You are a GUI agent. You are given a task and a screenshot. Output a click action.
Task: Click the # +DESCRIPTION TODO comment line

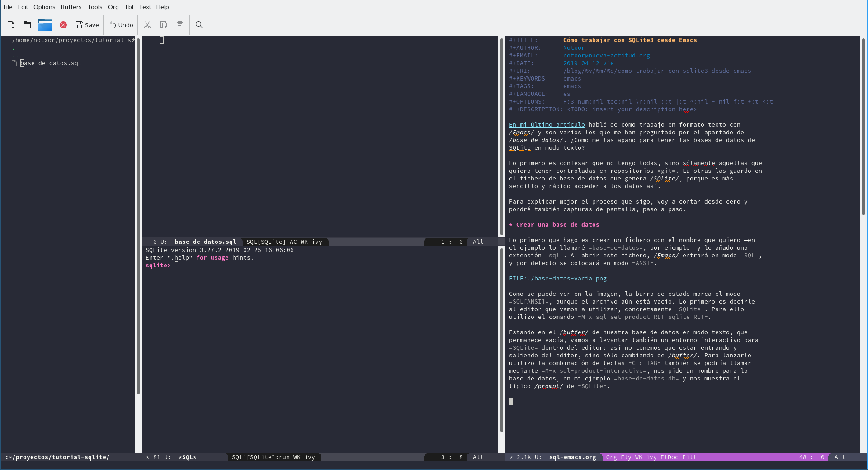(603, 109)
